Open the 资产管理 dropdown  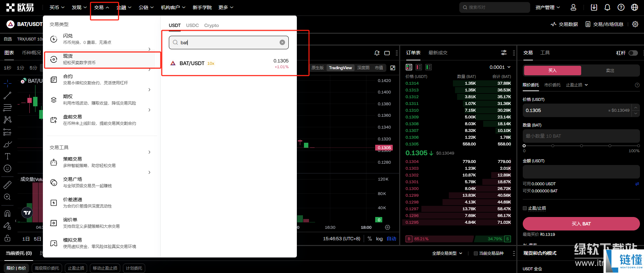click(548, 7)
